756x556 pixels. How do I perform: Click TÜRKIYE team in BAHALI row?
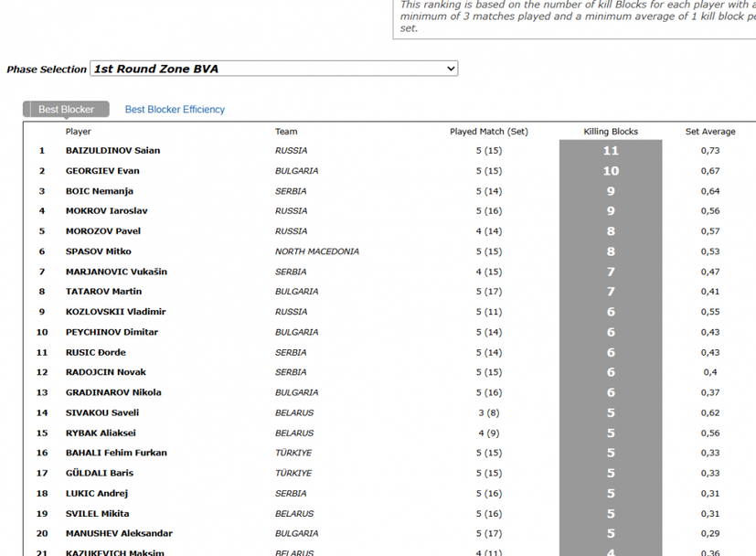293,453
